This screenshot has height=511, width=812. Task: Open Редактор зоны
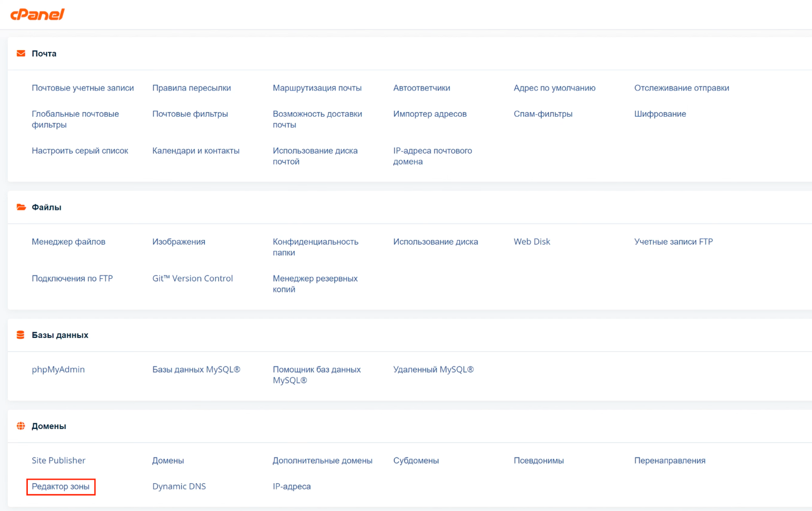[x=60, y=487]
